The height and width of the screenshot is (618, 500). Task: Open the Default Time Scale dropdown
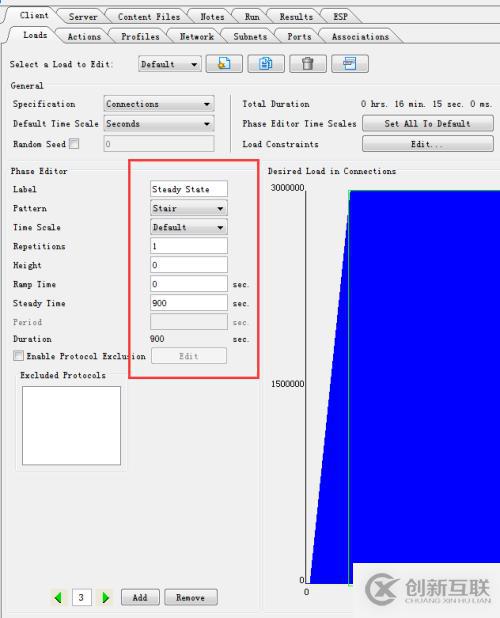click(159, 124)
